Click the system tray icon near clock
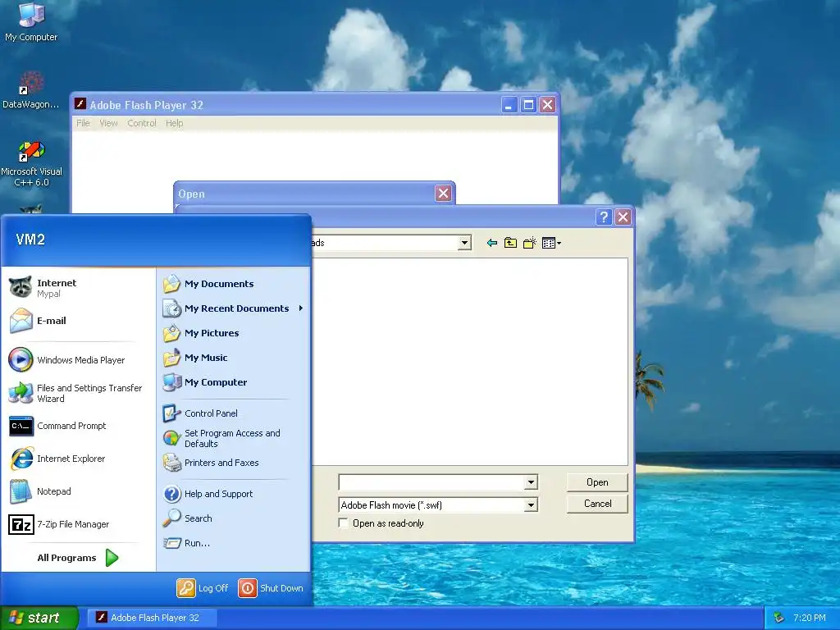The height and width of the screenshot is (630, 840). click(778, 618)
